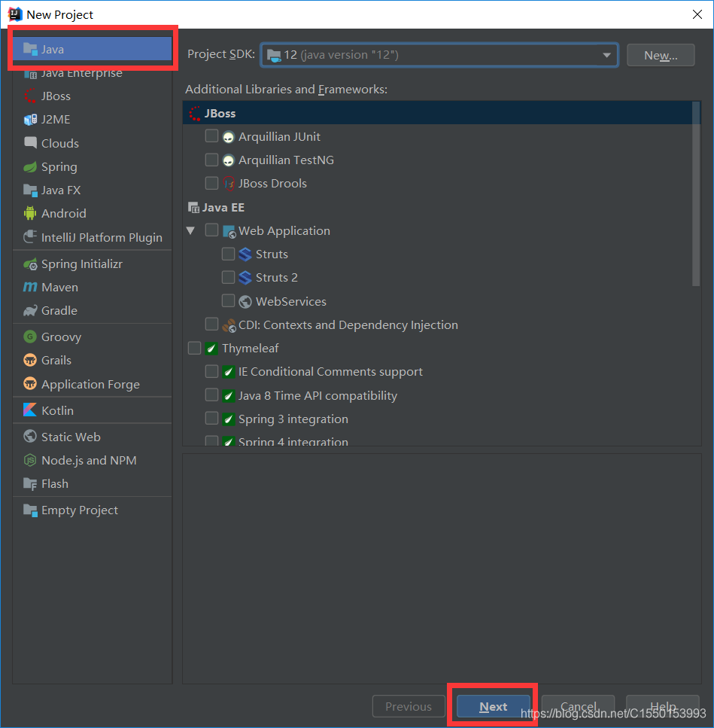The width and height of the screenshot is (714, 728).
Task: Click the Clouds speech-bubble icon
Action: click(x=30, y=142)
